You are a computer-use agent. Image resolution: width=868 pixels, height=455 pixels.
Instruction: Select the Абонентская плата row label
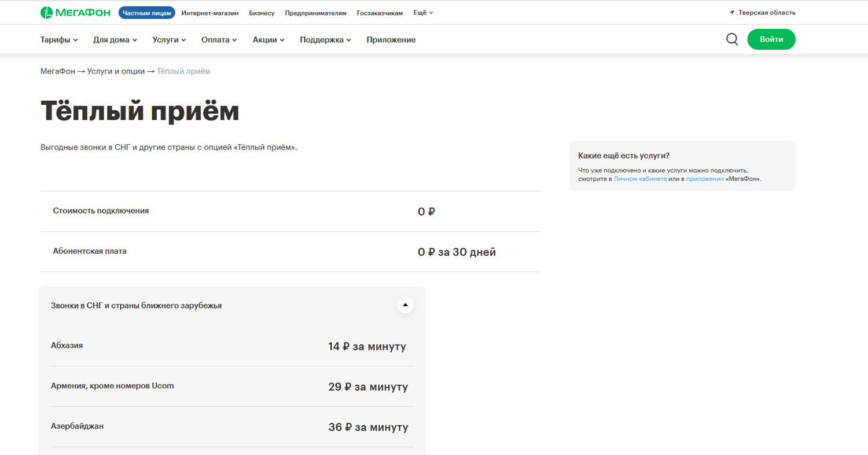[x=90, y=251]
